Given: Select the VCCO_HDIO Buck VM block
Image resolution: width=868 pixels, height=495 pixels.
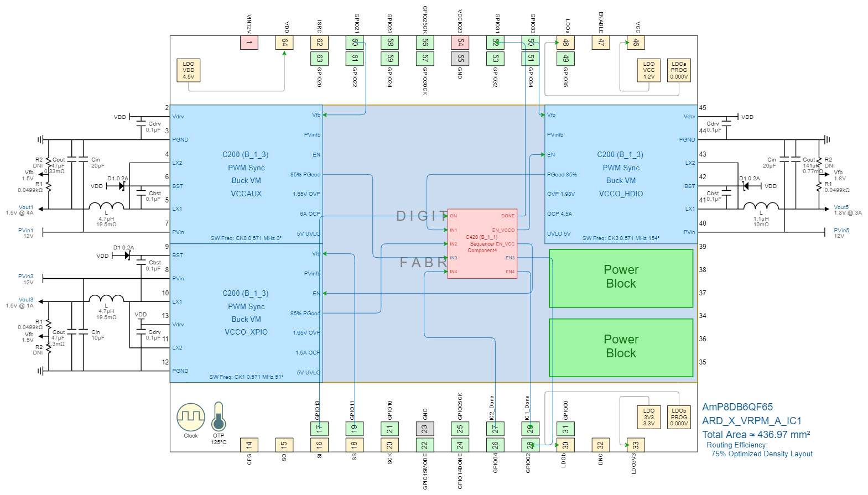Looking at the screenshot, I should point(621,174).
